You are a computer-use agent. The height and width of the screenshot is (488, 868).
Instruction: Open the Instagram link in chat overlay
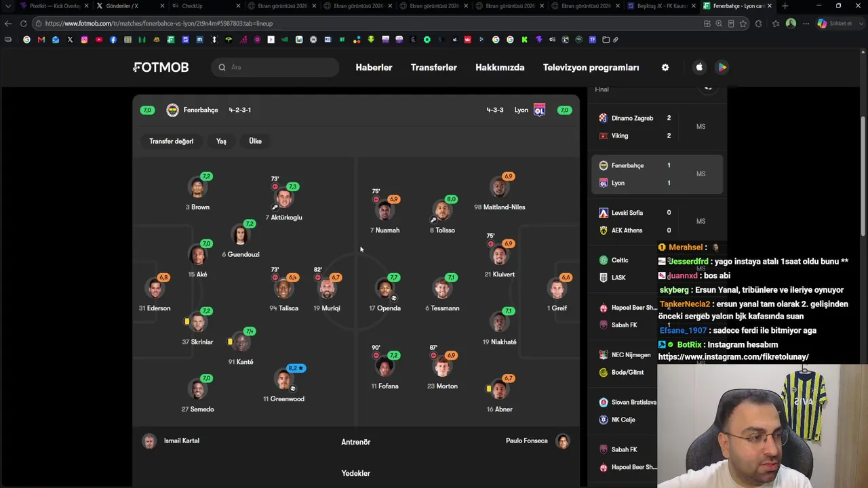[733, 357]
